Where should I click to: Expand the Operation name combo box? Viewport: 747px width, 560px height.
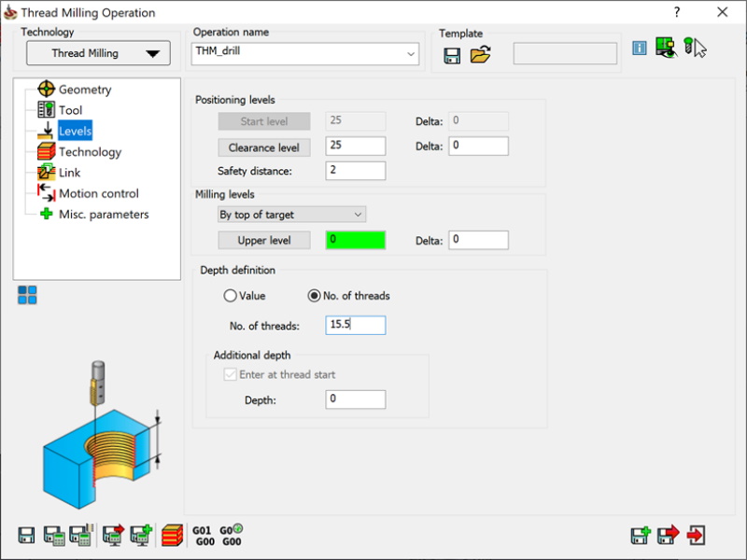[411, 54]
